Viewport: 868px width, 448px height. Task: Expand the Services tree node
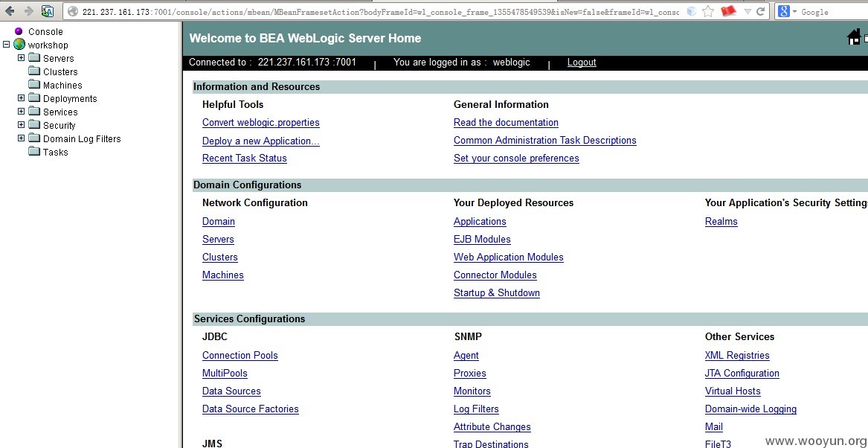pyautogui.click(x=21, y=112)
